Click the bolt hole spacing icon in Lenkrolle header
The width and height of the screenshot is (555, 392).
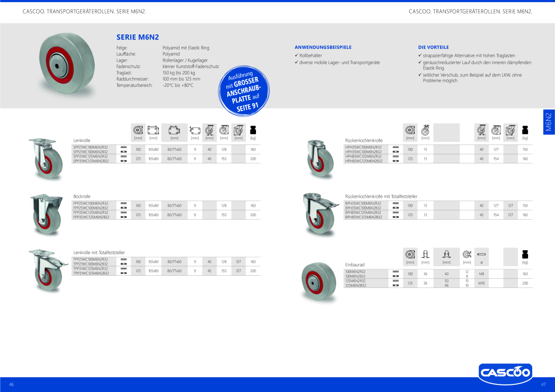(x=174, y=130)
